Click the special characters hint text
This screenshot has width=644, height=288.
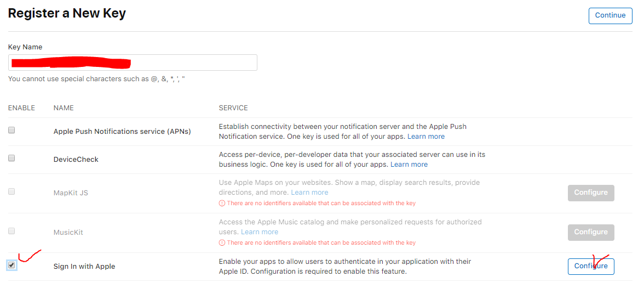tap(96, 78)
